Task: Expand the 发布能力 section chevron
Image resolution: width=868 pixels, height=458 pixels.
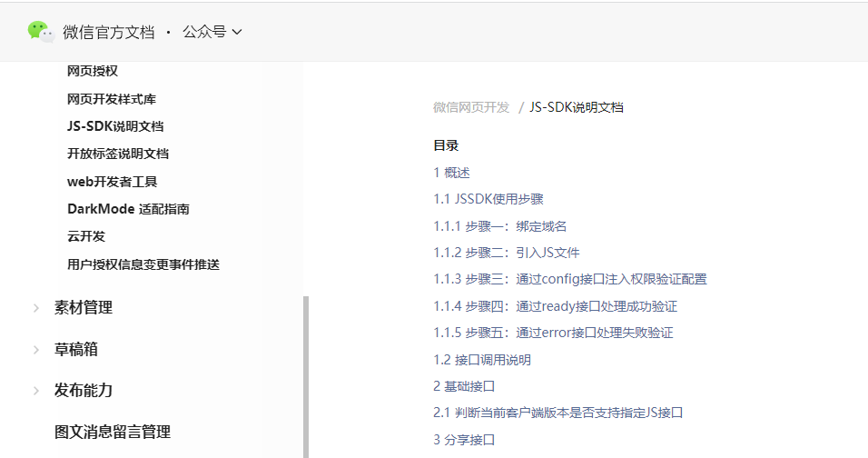Action: [36, 391]
